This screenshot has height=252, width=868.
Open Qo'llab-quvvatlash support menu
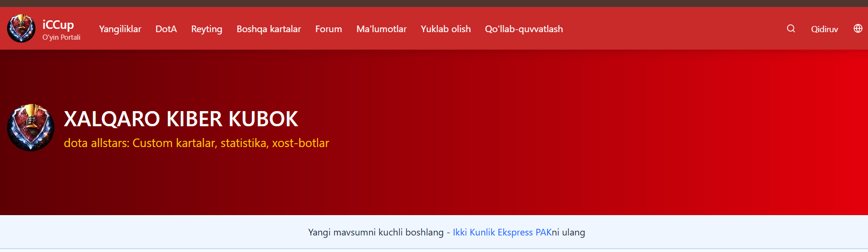[x=524, y=29]
